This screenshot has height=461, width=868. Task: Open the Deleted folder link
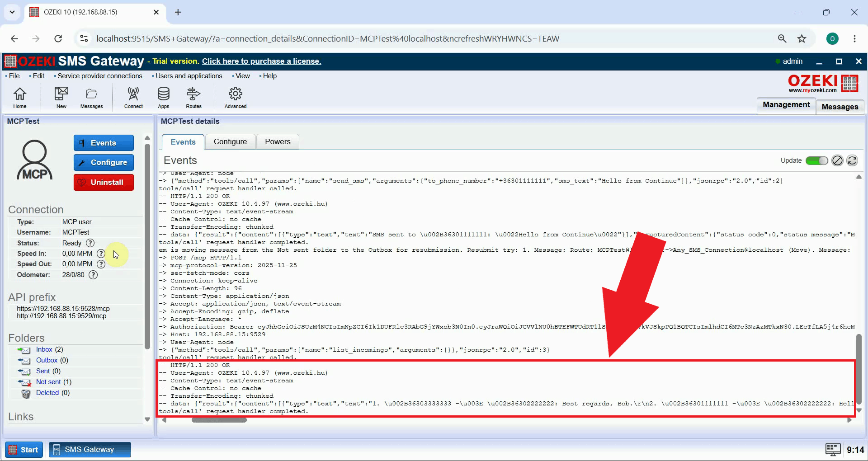tap(47, 393)
